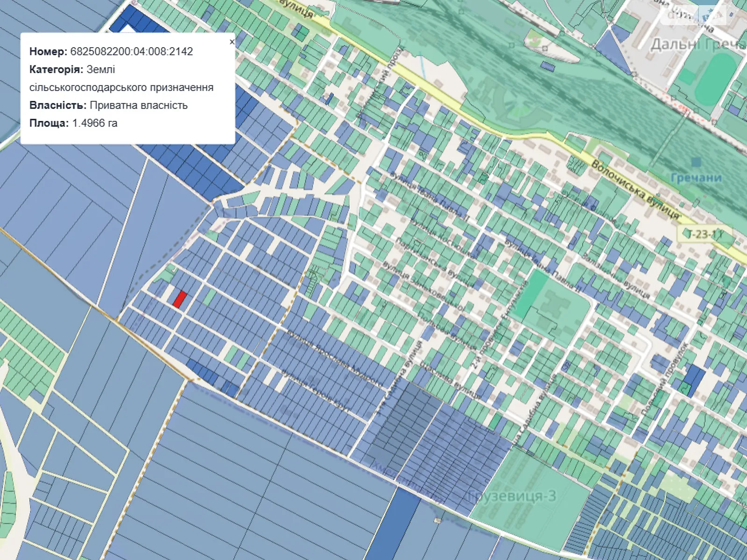Click the Площа 1.4966 га value

tap(95, 123)
